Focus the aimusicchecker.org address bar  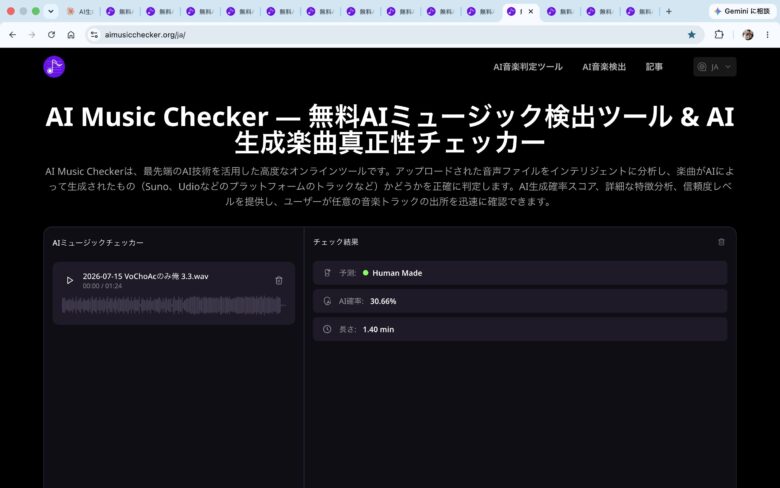[393, 35]
